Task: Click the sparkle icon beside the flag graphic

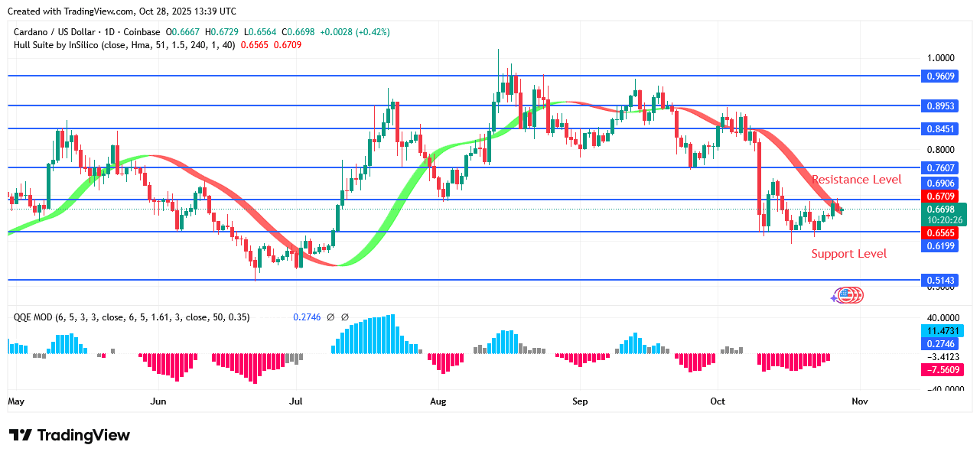Action: pyautogui.click(x=834, y=298)
